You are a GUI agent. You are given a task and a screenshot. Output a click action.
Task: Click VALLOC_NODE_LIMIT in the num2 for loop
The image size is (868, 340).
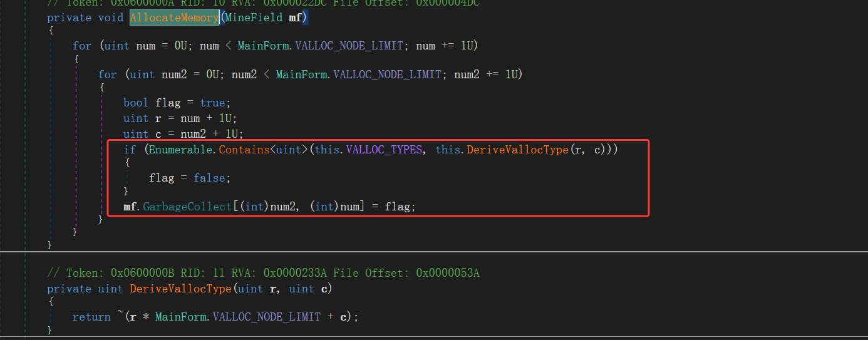click(388, 75)
